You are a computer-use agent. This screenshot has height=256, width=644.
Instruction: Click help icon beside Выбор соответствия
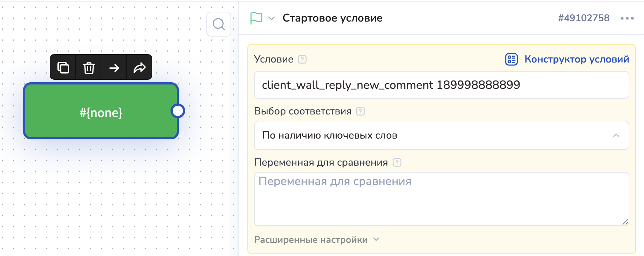pos(360,111)
